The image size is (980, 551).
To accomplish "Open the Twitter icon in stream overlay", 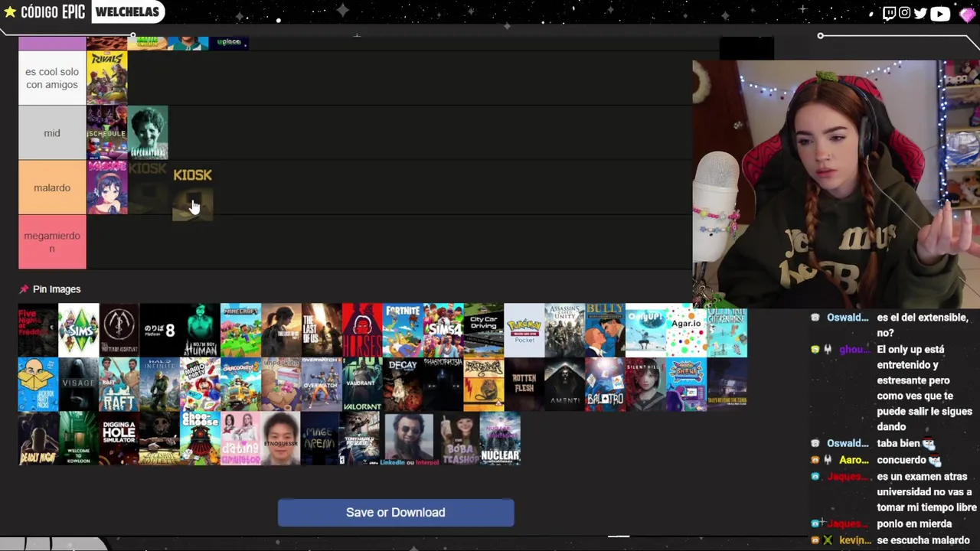I will [x=920, y=13].
